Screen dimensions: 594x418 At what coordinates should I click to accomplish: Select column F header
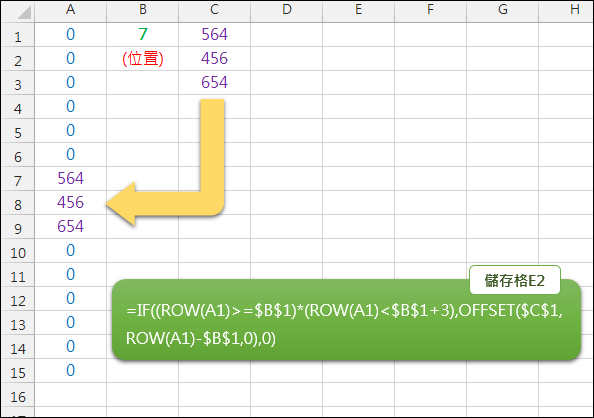click(430, 11)
